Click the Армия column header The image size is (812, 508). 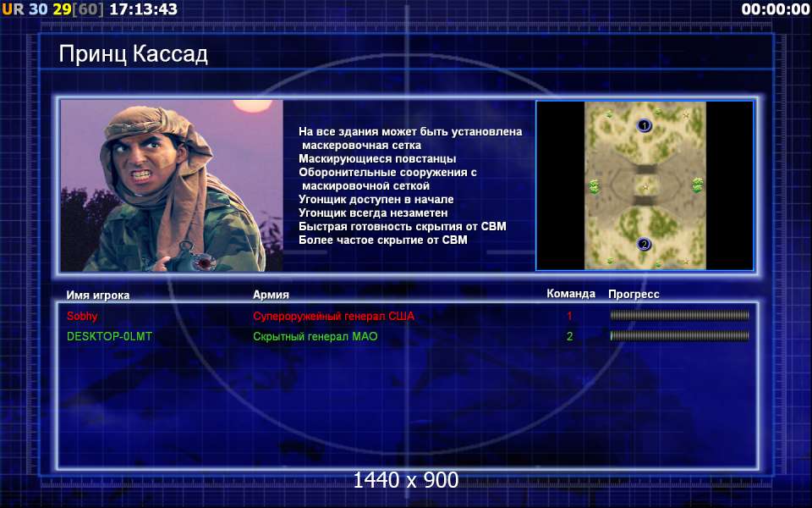point(271,295)
